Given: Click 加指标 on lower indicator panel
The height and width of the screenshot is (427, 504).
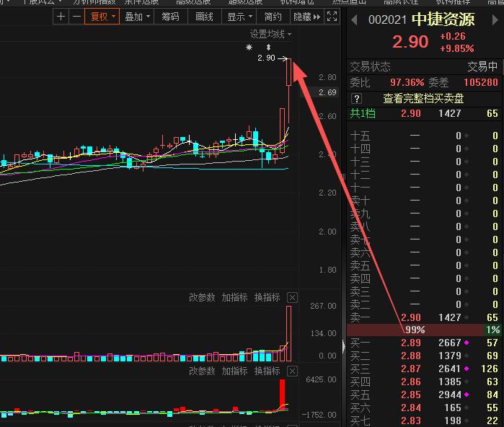Looking at the screenshot, I should 234,371.
